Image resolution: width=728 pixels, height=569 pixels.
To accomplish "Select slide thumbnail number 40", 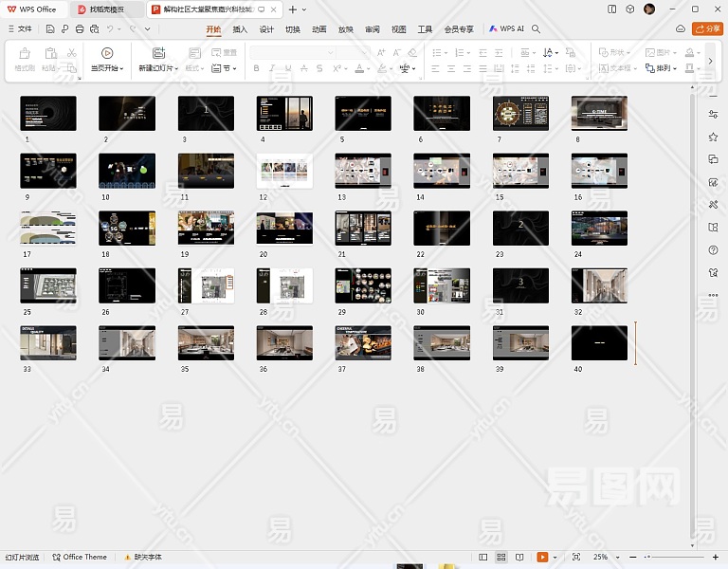I will click(x=599, y=343).
